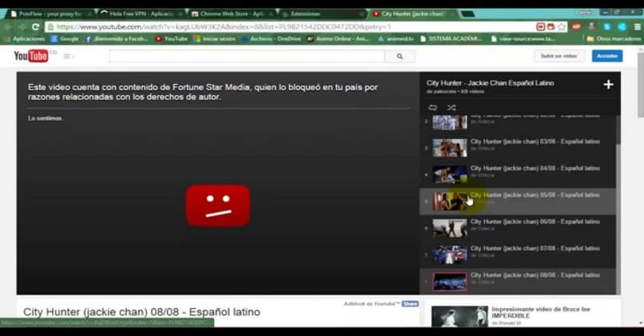
Task: Toggle playlist shuffle icon
Action: tap(451, 107)
